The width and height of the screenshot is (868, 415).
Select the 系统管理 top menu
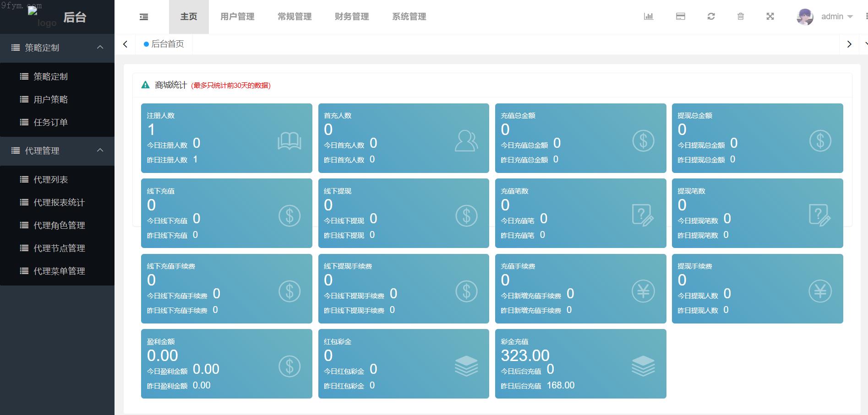click(409, 17)
